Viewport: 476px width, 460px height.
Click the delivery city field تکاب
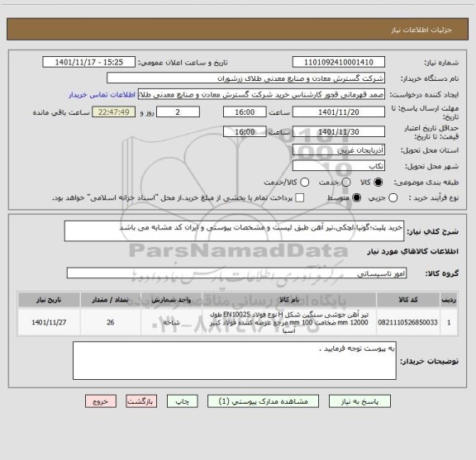click(x=339, y=166)
